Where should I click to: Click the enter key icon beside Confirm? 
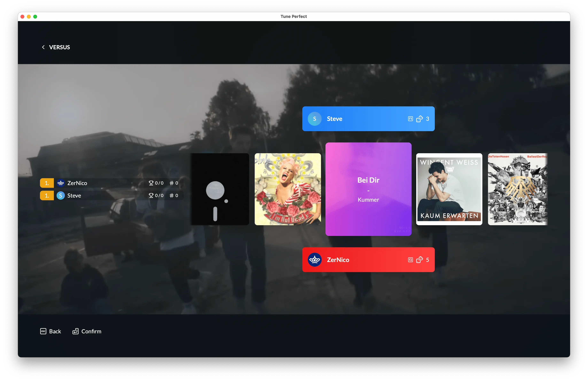pyautogui.click(x=75, y=331)
